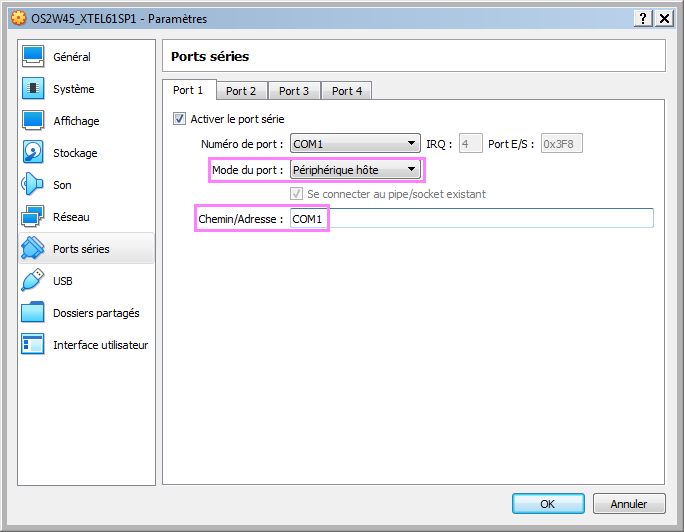The height and width of the screenshot is (532, 684).
Task: Switch to the Port 3 tab
Action: click(294, 91)
